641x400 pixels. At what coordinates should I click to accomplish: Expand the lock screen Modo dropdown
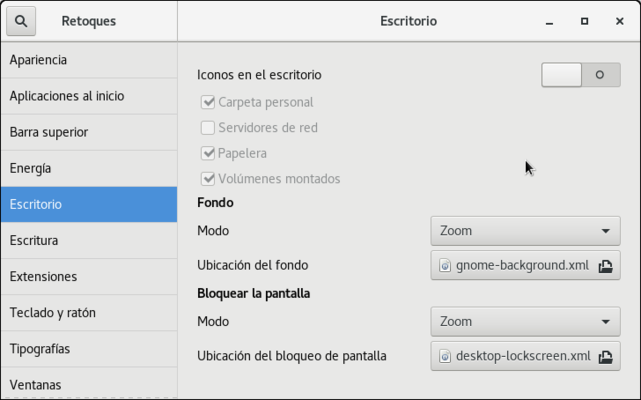525,322
